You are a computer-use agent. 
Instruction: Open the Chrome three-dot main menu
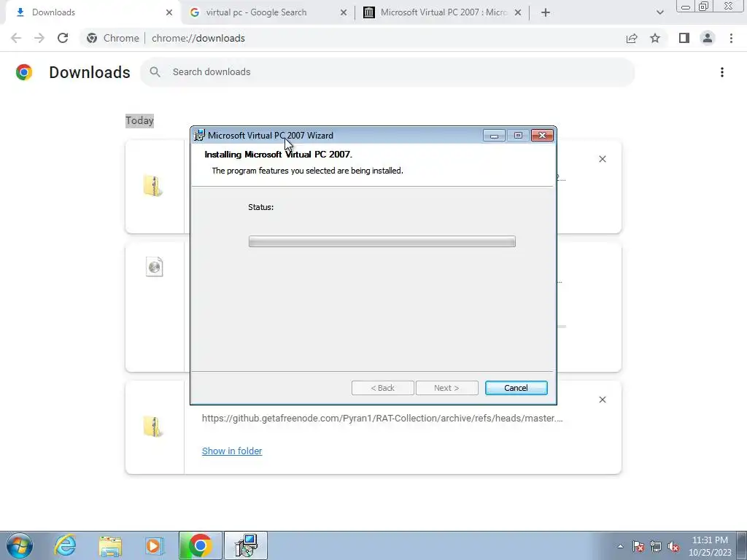coord(731,38)
